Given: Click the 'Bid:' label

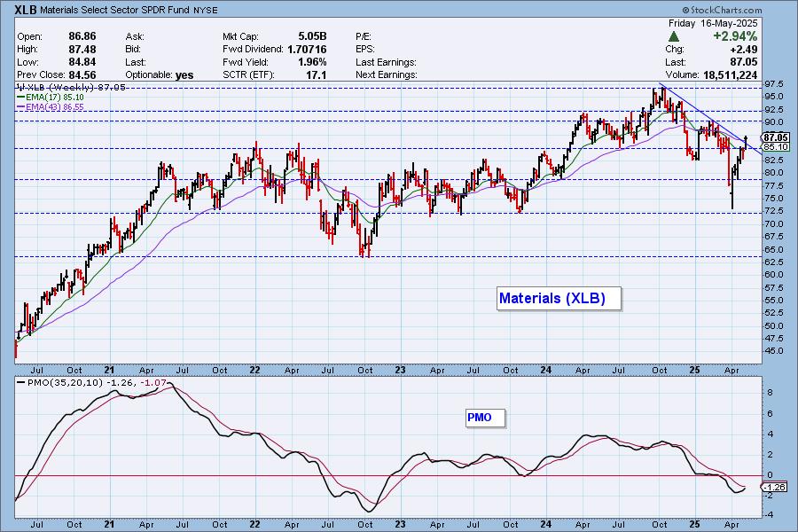Looking at the screenshot, I should click(x=133, y=50).
